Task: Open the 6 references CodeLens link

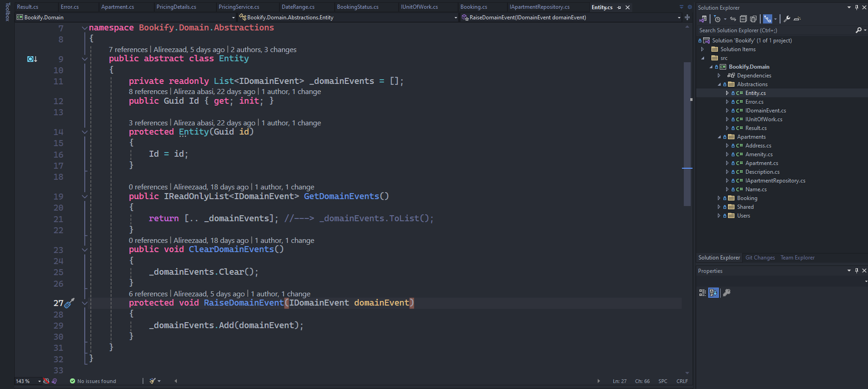Action: pyautogui.click(x=148, y=294)
